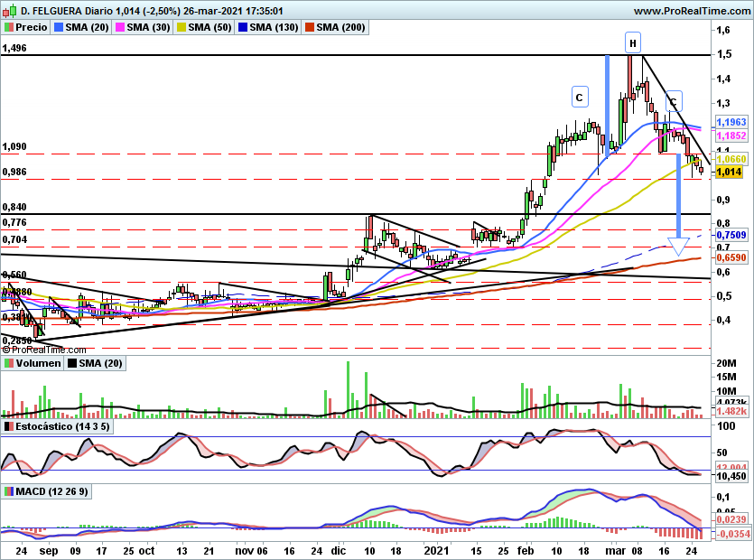Open the Precio indicator settings label
Screen dimensions: 754x560
[x=26, y=27]
